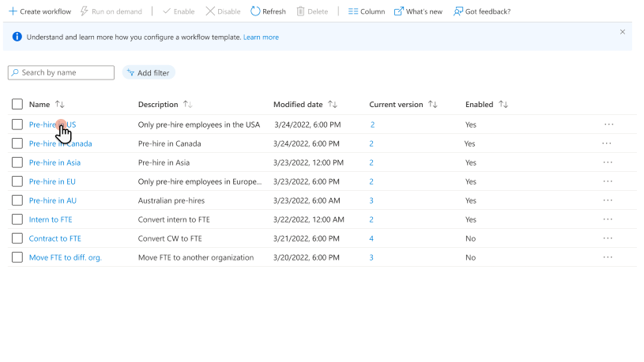The image size is (644, 362).
Task: Click the Delete trash icon
Action: tap(301, 12)
